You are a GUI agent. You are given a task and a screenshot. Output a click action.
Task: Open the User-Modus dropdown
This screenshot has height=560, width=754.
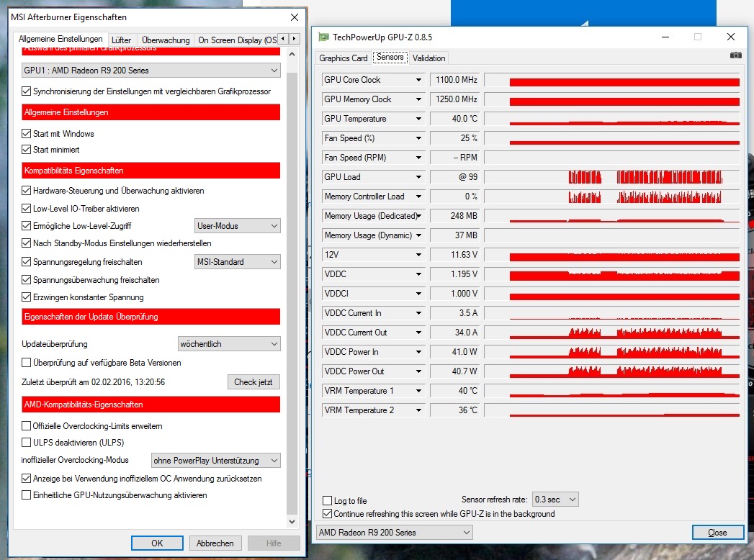pos(238,225)
